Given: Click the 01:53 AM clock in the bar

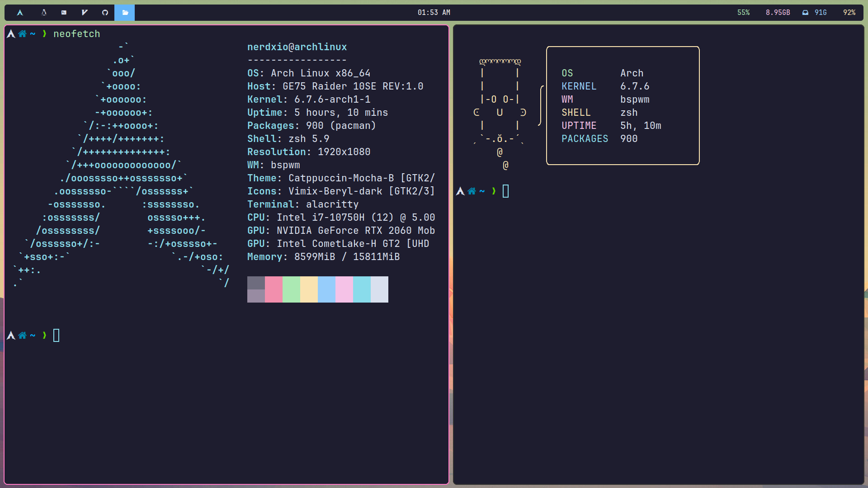Looking at the screenshot, I should [x=434, y=13].
